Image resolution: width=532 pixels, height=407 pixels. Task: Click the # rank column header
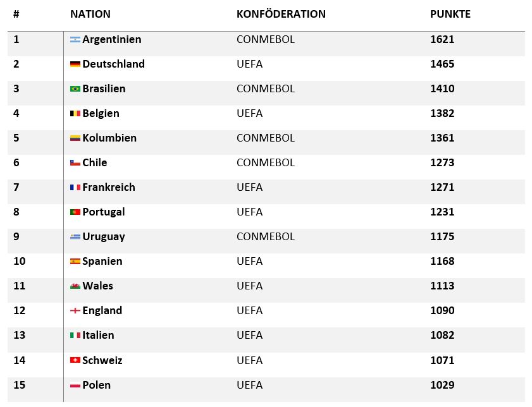pos(16,14)
